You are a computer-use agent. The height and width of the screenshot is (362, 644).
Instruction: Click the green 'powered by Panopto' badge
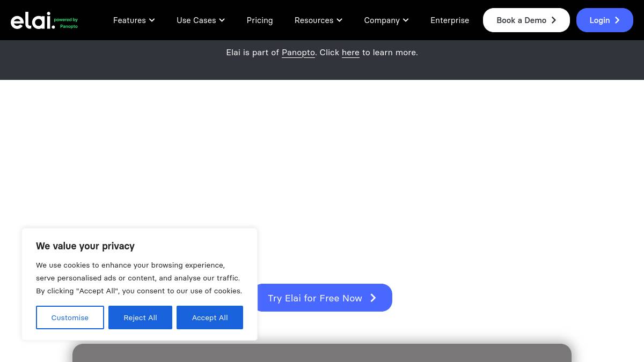pyautogui.click(x=66, y=23)
